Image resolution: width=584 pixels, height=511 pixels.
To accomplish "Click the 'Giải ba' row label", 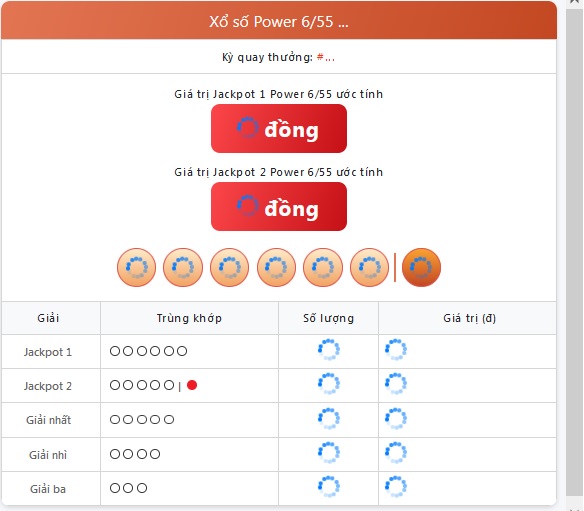I will tap(48, 489).
